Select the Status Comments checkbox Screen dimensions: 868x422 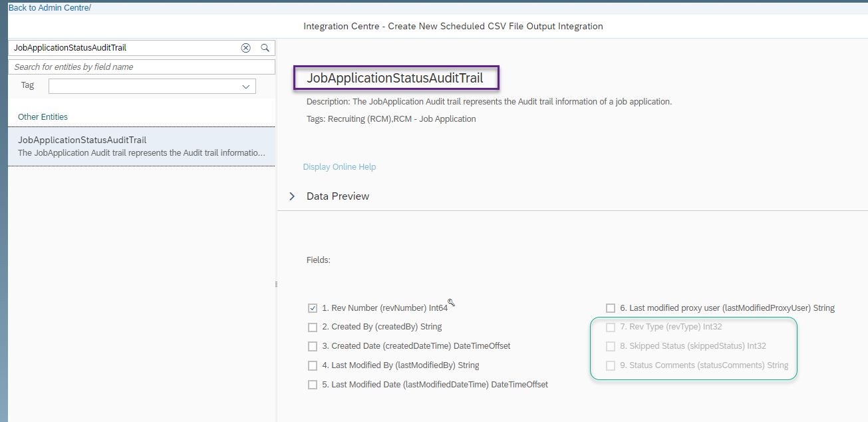click(611, 365)
